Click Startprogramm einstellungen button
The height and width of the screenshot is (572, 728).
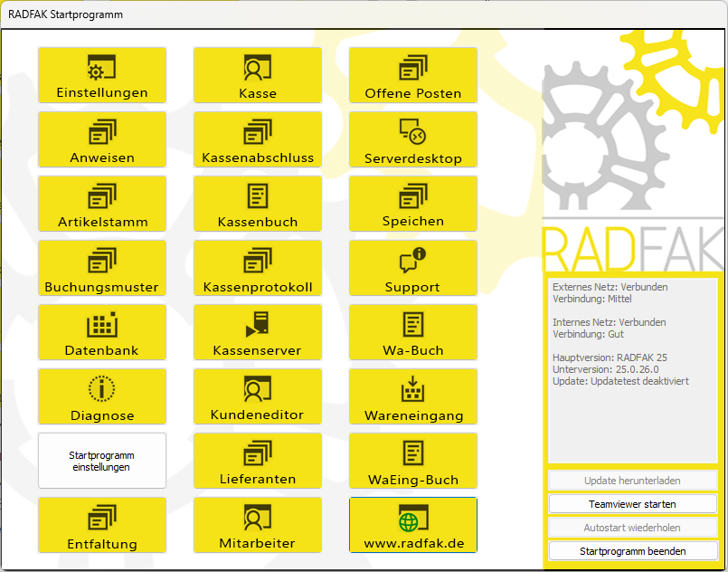[x=102, y=461]
